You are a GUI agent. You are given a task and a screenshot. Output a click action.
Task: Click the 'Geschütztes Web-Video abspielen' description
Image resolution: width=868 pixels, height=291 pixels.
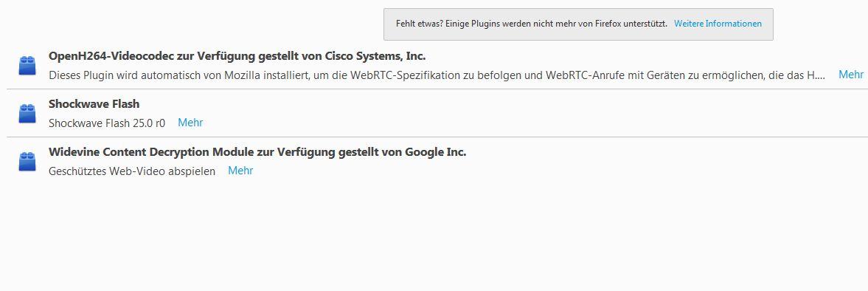pos(132,171)
